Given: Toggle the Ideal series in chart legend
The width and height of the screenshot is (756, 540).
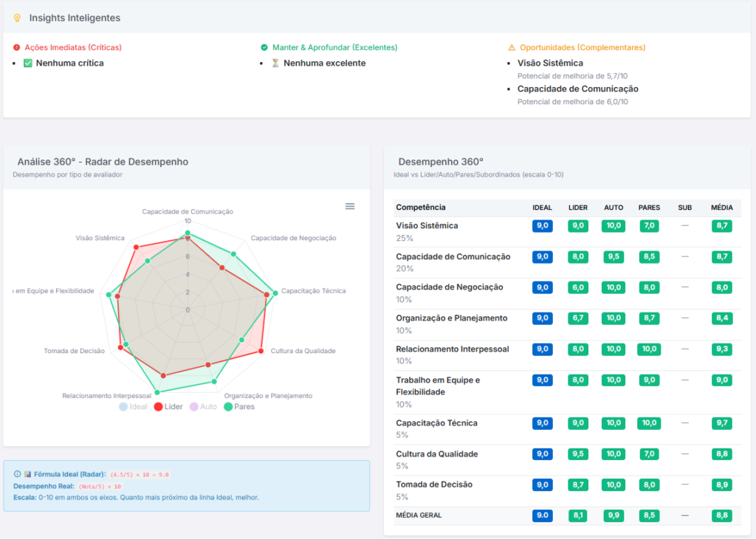Looking at the screenshot, I should pyautogui.click(x=133, y=406).
